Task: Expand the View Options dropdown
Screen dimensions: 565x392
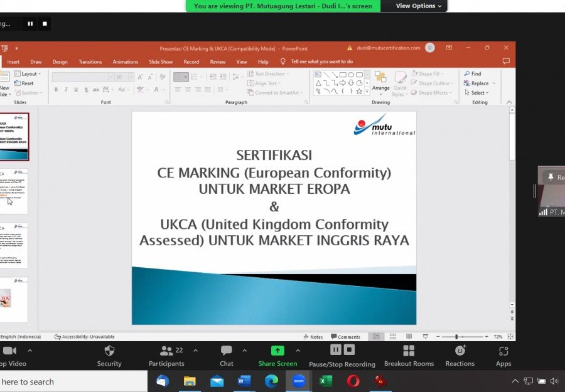Action: coord(418,6)
